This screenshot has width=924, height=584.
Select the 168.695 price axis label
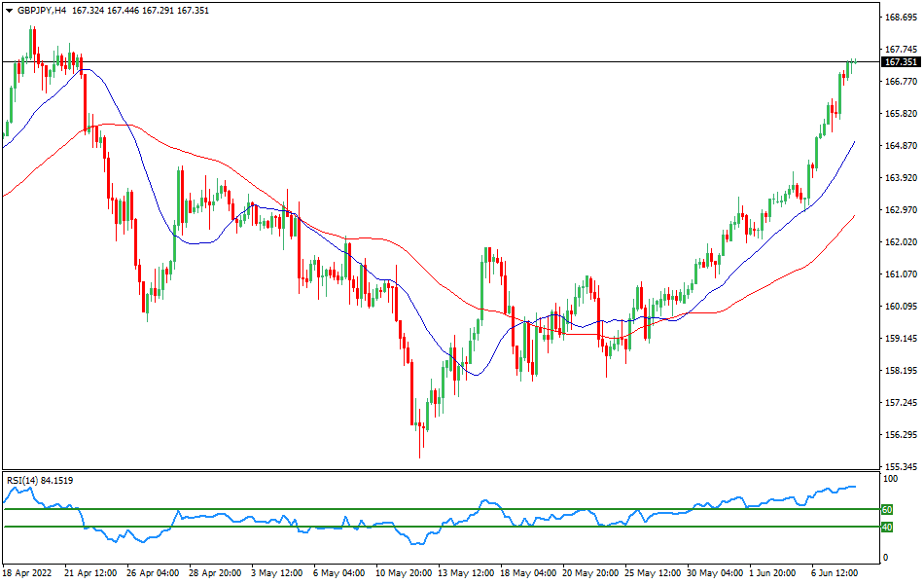(x=901, y=18)
